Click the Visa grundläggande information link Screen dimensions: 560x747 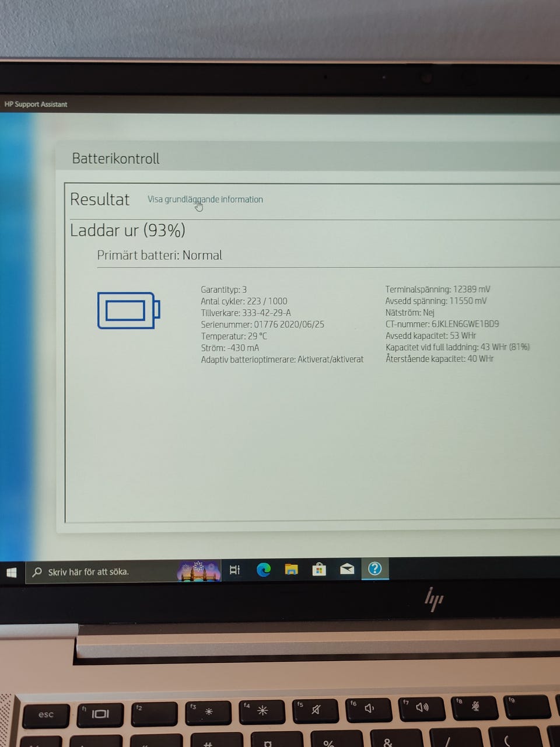coord(205,200)
